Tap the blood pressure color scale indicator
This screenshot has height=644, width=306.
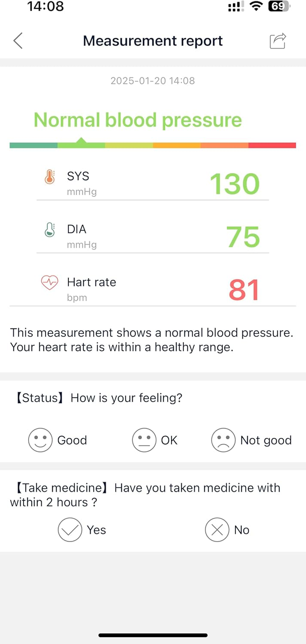(153, 145)
